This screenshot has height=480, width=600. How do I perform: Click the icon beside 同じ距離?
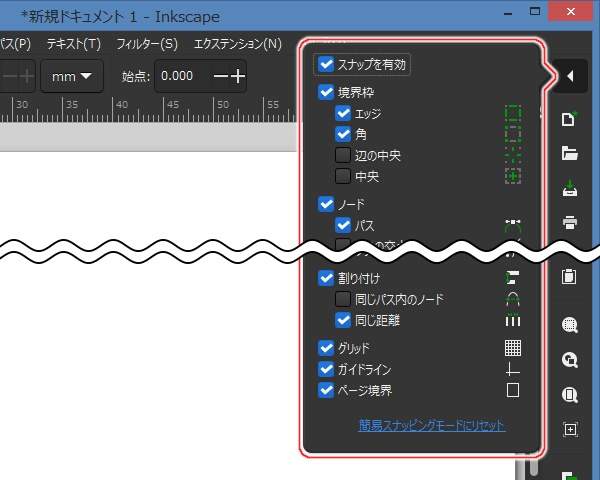513,320
